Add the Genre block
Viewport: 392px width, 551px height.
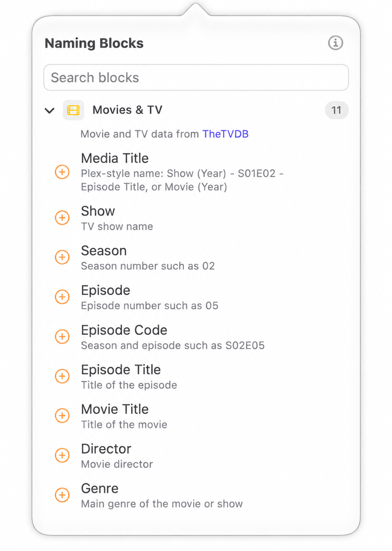tap(62, 495)
